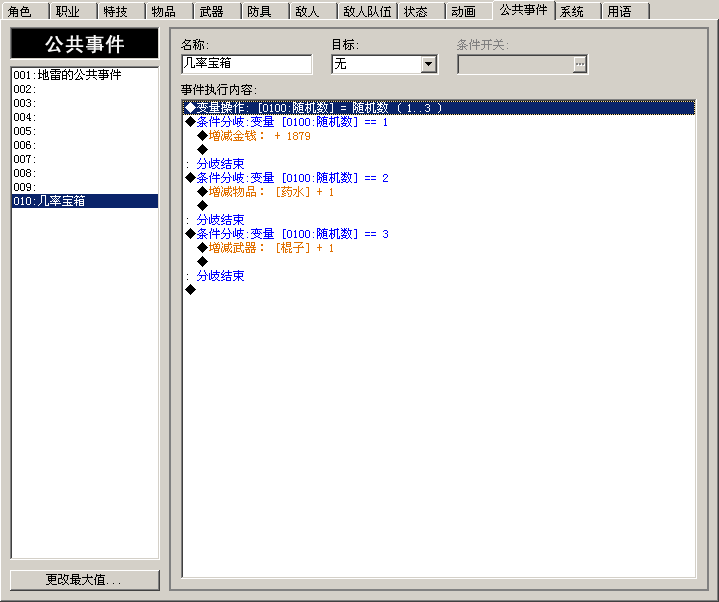Select list entry 002:
Image resolution: width=719 pixels, height=602 pixels.
point(85,89)
